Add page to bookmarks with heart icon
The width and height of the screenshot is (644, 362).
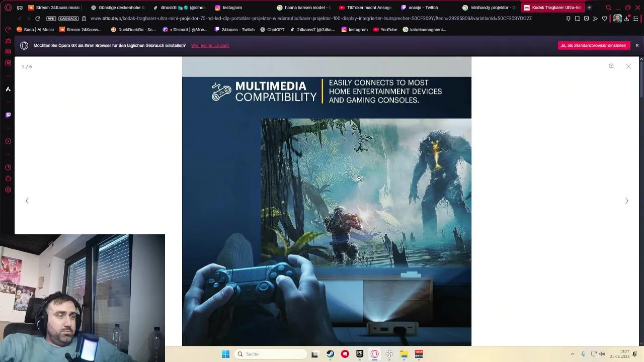pyautogui.click(x=604, y=19)
